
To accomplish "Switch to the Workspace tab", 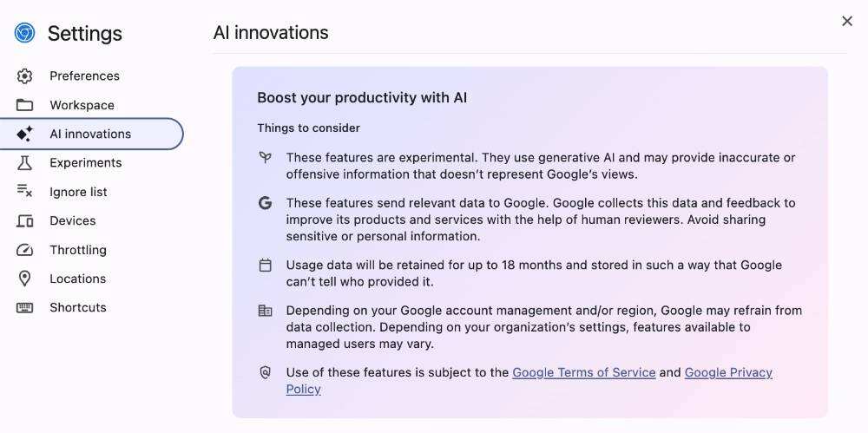I will (82, 105).
